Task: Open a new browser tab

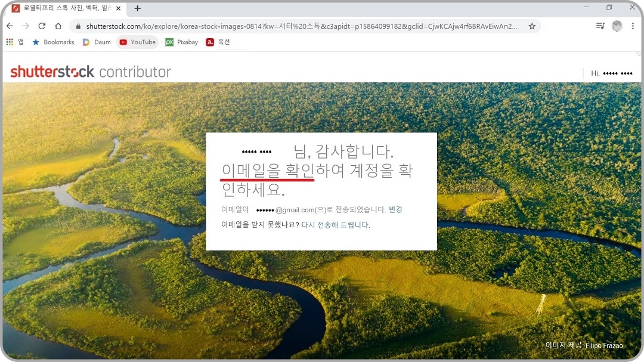Action: click(137, 9)
